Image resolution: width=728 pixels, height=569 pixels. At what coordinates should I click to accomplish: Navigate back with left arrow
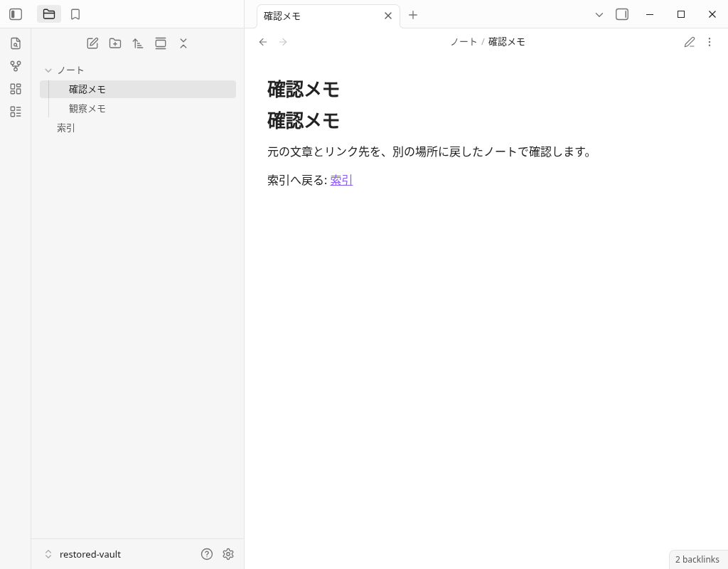[263, 42]
